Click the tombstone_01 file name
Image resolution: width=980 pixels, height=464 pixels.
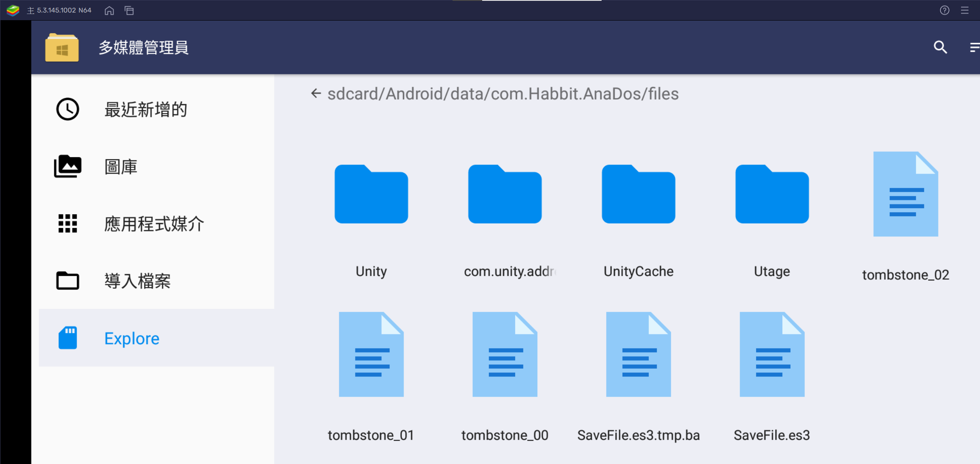(x=371, y=435)
